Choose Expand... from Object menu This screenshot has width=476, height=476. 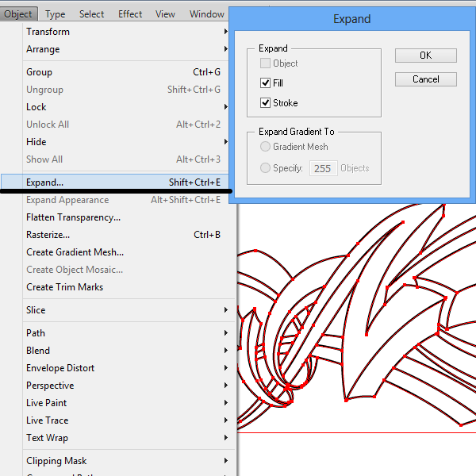[45, 182]
